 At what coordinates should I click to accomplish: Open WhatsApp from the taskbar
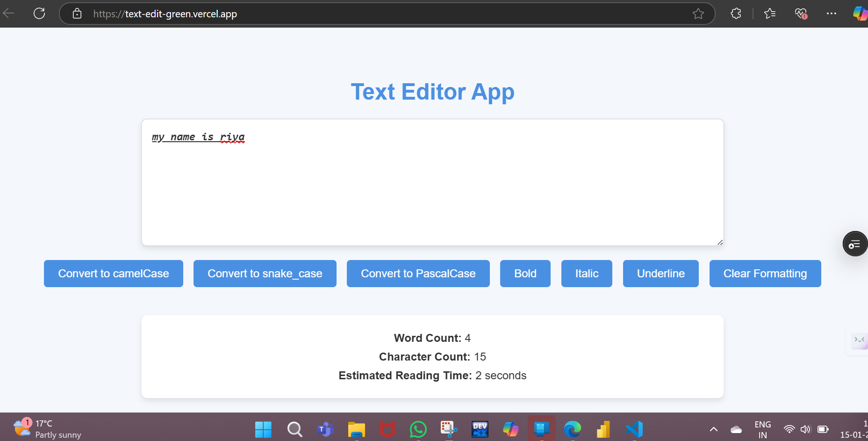418,429
